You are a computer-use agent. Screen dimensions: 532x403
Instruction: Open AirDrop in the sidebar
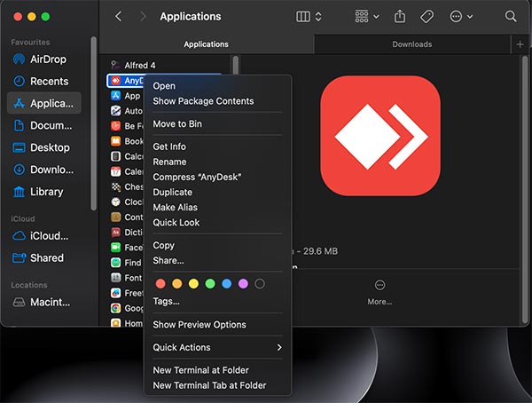point(43,59)
